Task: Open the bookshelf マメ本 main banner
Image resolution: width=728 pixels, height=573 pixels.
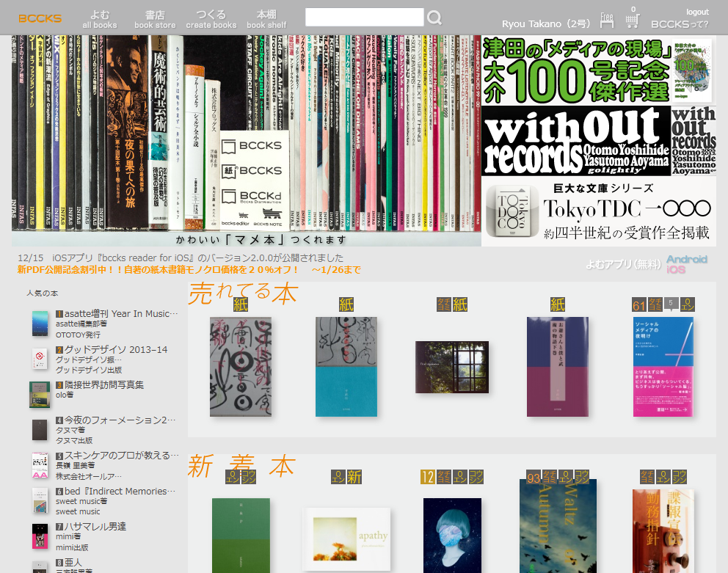Action: [x=247, y=141]
